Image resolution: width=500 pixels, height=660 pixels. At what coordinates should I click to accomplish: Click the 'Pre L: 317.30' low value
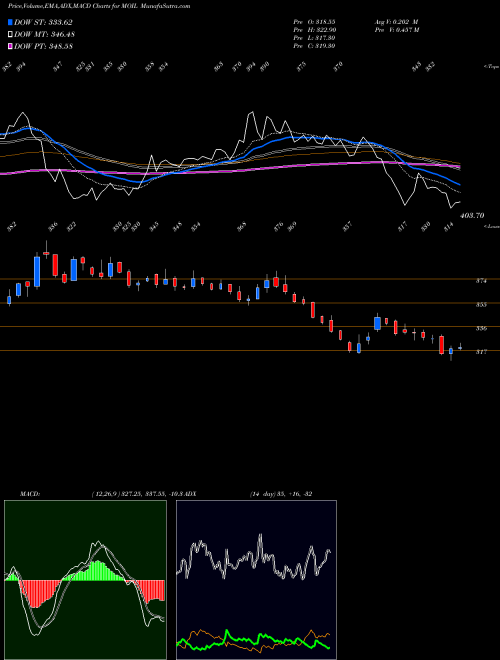314,38
